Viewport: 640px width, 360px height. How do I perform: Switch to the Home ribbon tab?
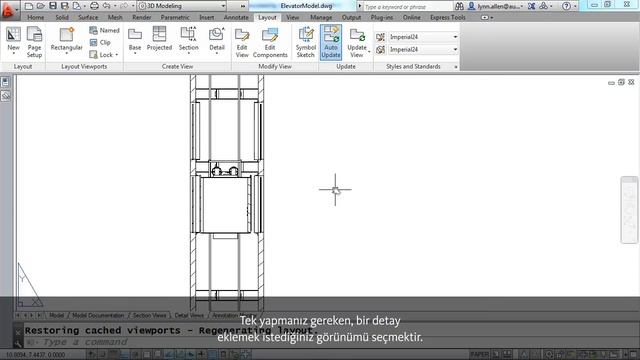coord(36,18)
